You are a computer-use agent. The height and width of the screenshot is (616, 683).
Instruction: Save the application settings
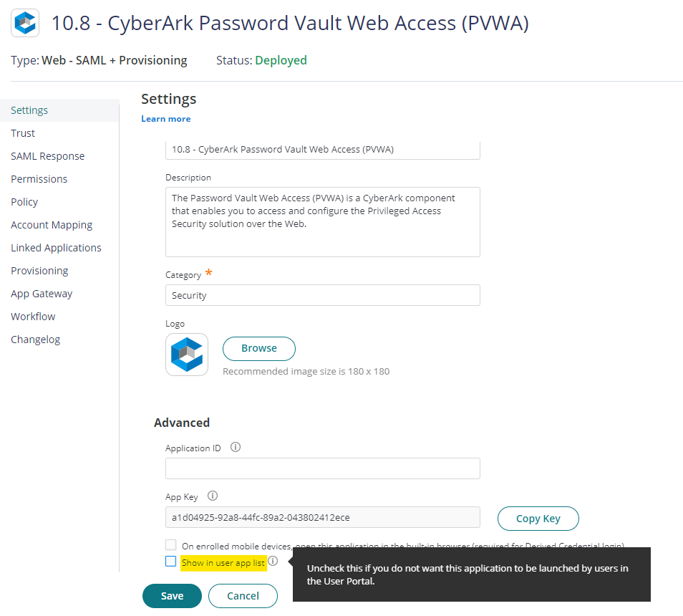[x=172, y=595]
